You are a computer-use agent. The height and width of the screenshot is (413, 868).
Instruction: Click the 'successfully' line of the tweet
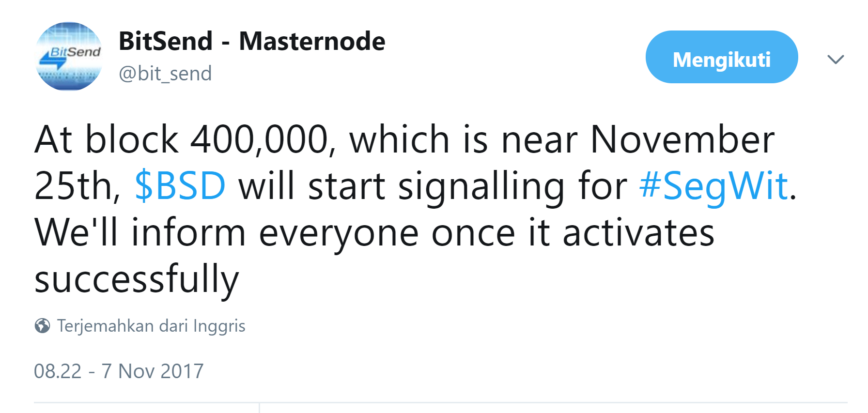coord(137,279)
